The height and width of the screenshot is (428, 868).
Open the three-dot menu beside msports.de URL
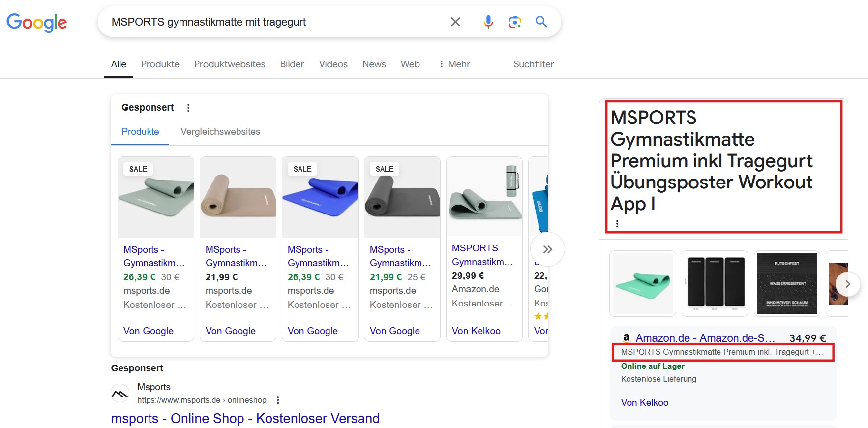click(278, 400)
